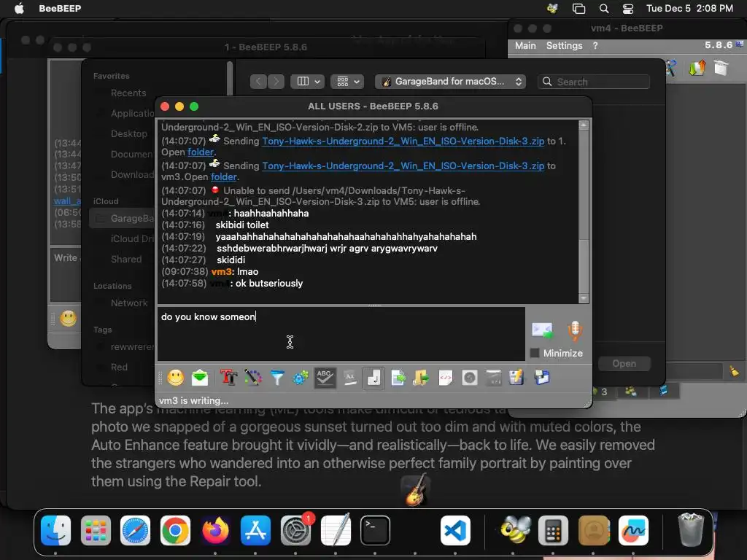
Task: Open Visual Studio Code from the Dock
Action: (x=455, y=531)
